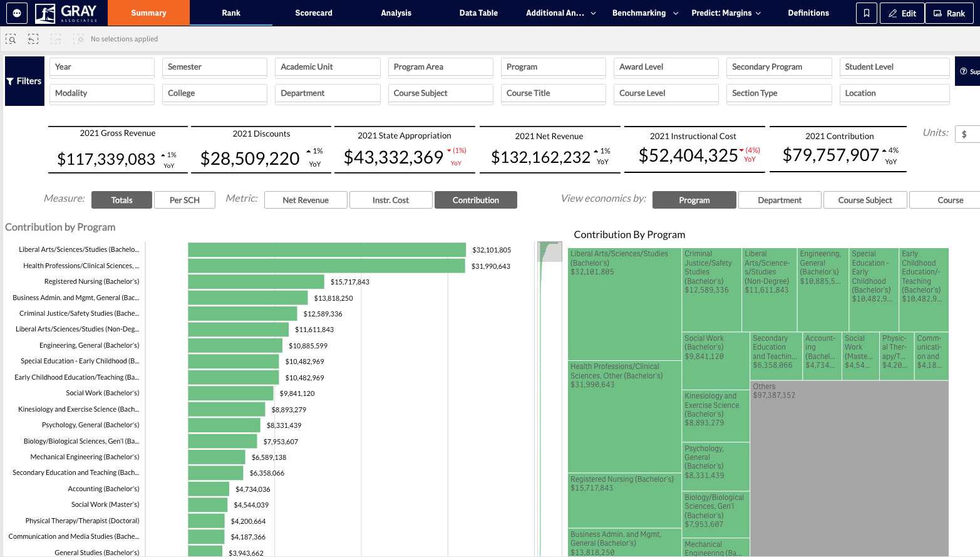
Task: Open the Course Level filter
Action: [x=666, y=93]
